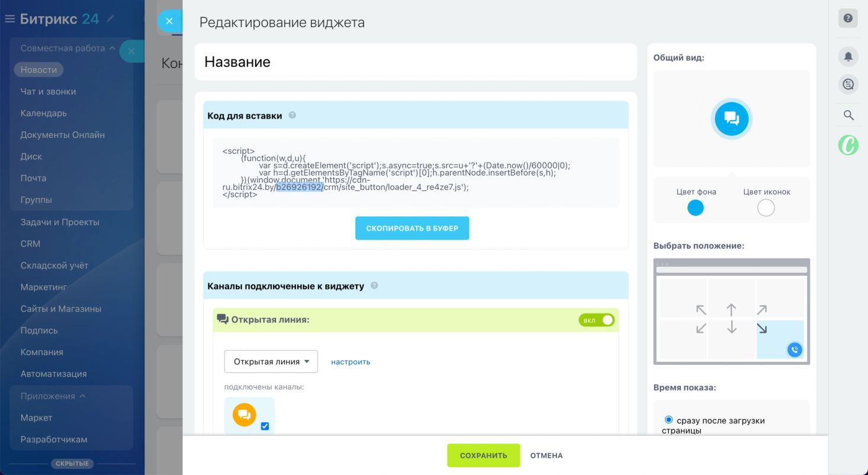Open CRM in the left menu

(x=30, y=244)
